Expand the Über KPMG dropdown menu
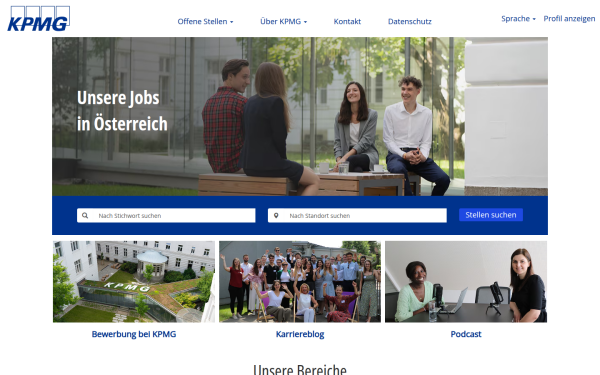This screenshot has height=375, width=600. click(284, 21)
